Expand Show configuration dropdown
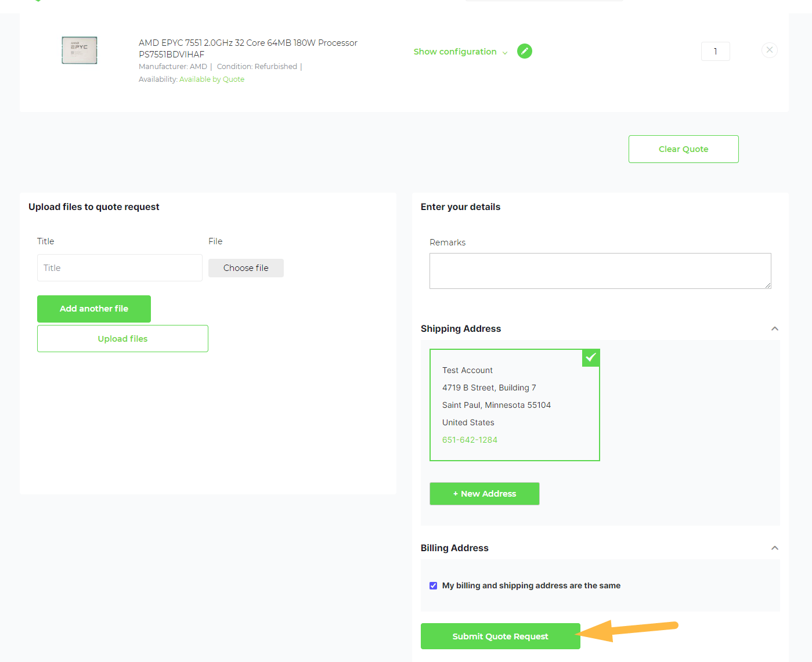Viewport: 812px width, 662px height. pos(460,52)
